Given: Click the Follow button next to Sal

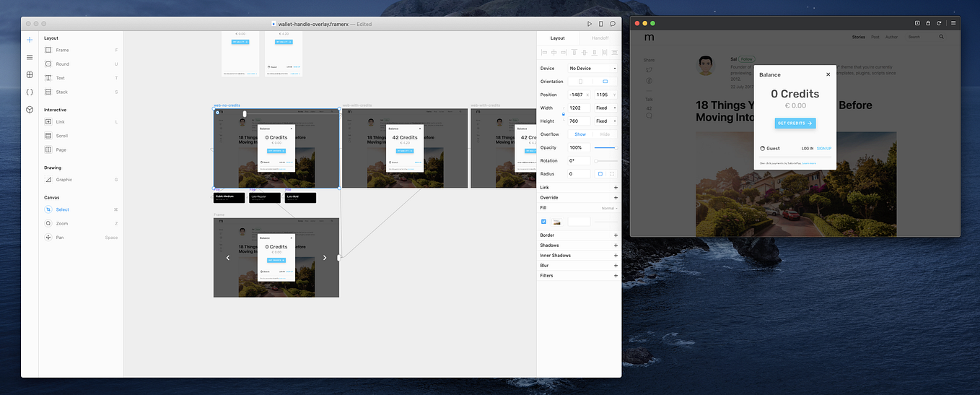Looking at the screenshot, I should [746, 59].
